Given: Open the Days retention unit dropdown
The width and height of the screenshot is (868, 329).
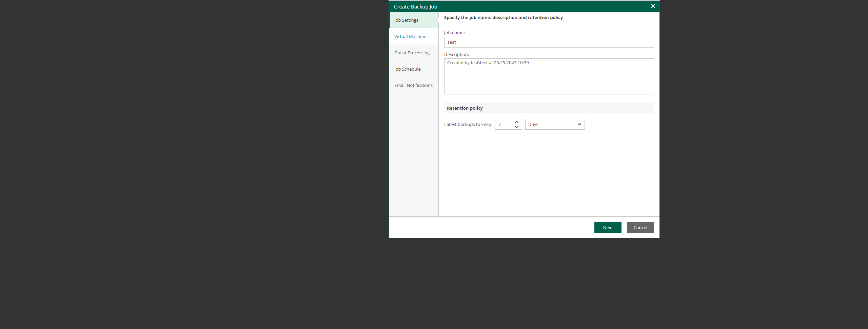Looking at the screenshot, I should (555, 124).
